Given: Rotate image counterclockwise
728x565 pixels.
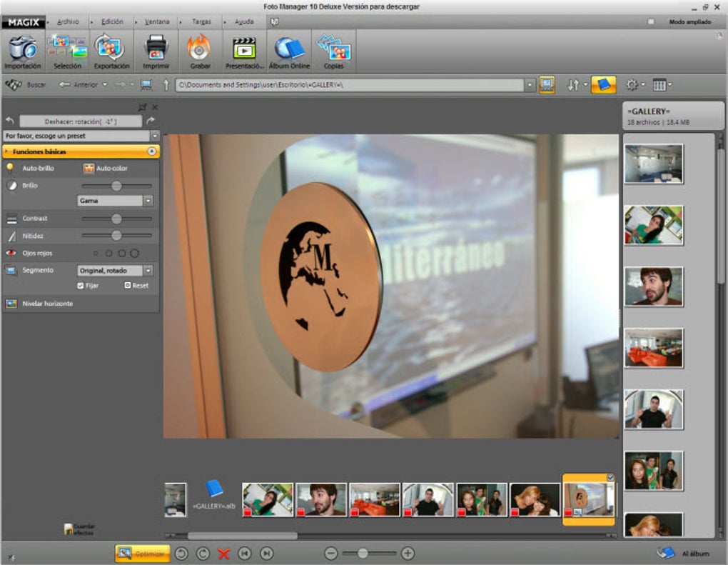Looking at the screenshot, I should tap(181, 554).
